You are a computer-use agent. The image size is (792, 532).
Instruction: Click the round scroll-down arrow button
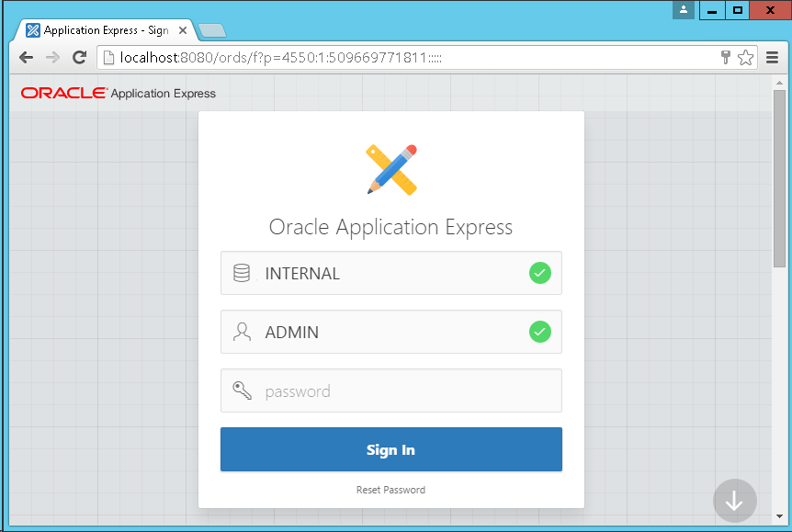point(734,501)
